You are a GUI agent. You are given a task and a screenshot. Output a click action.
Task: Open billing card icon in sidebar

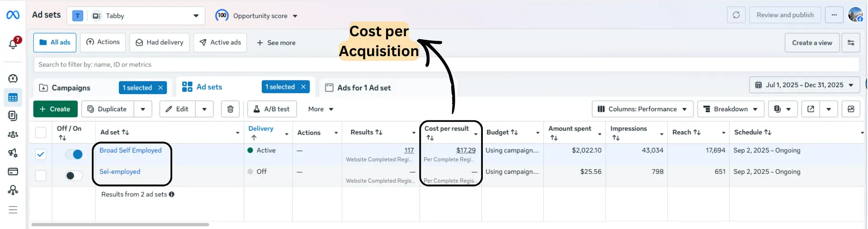click(x=13, y=172)
